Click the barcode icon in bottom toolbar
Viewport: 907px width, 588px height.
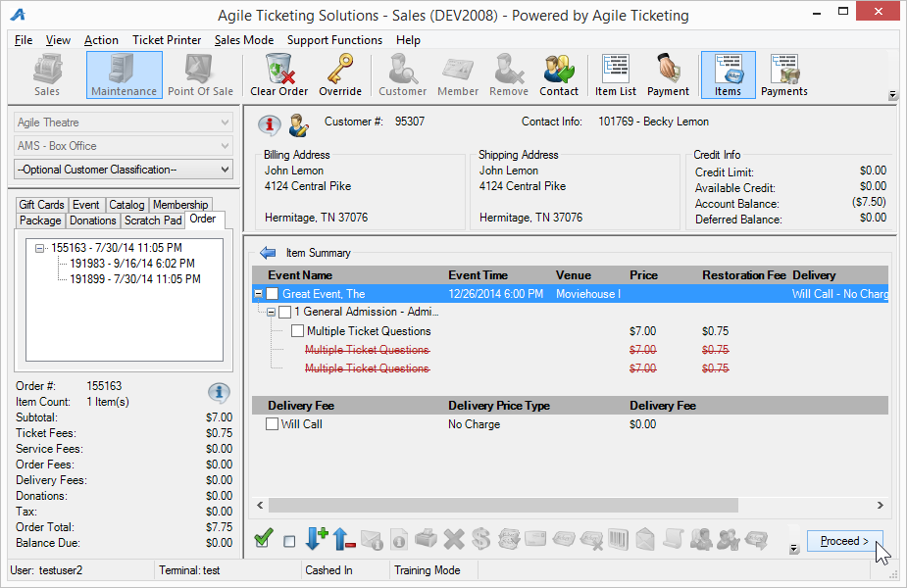tap(619, 539)
